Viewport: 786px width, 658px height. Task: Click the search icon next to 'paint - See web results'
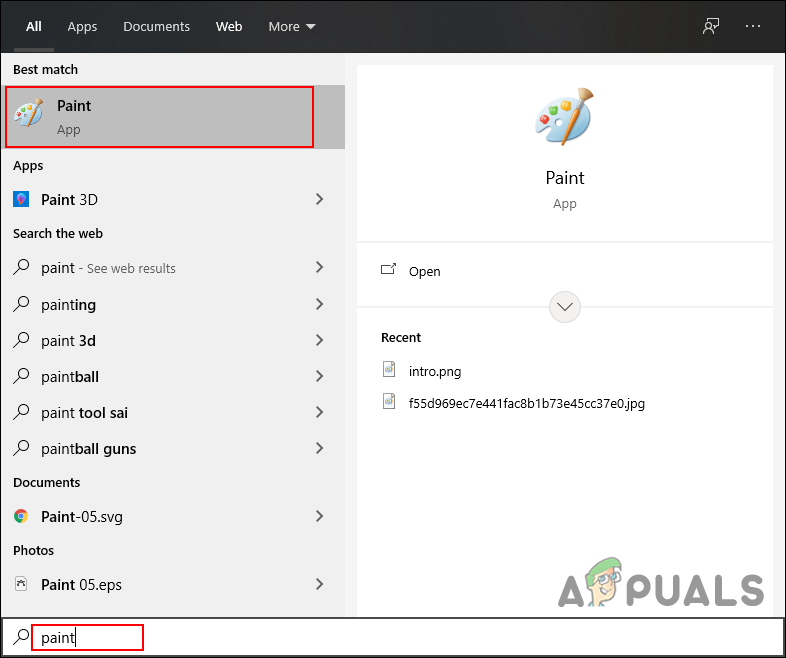[21, 267]
